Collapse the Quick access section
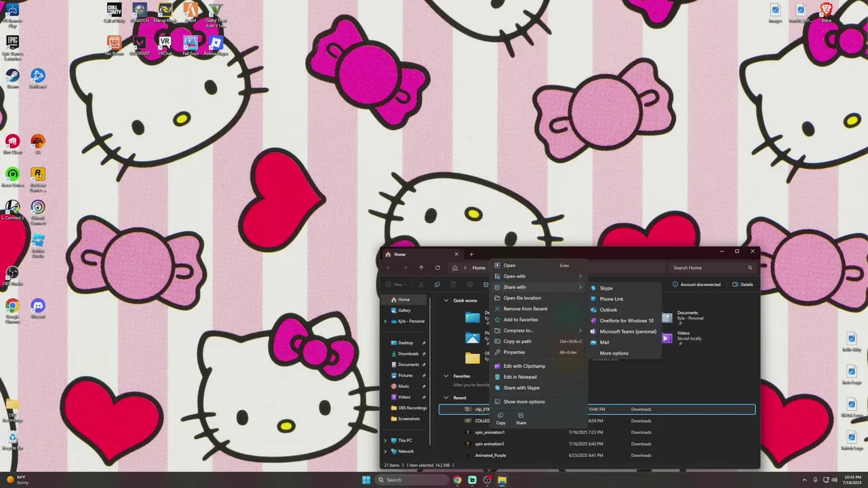The width and height of the screenshot is (868, 488). point(446,300)
